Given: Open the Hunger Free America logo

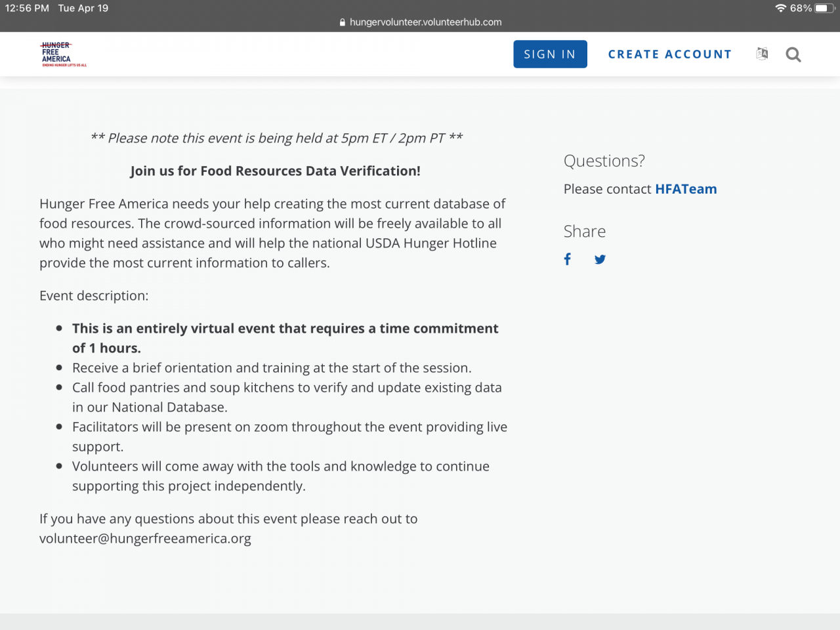Looking at the screenshot, I should [64, 54].
